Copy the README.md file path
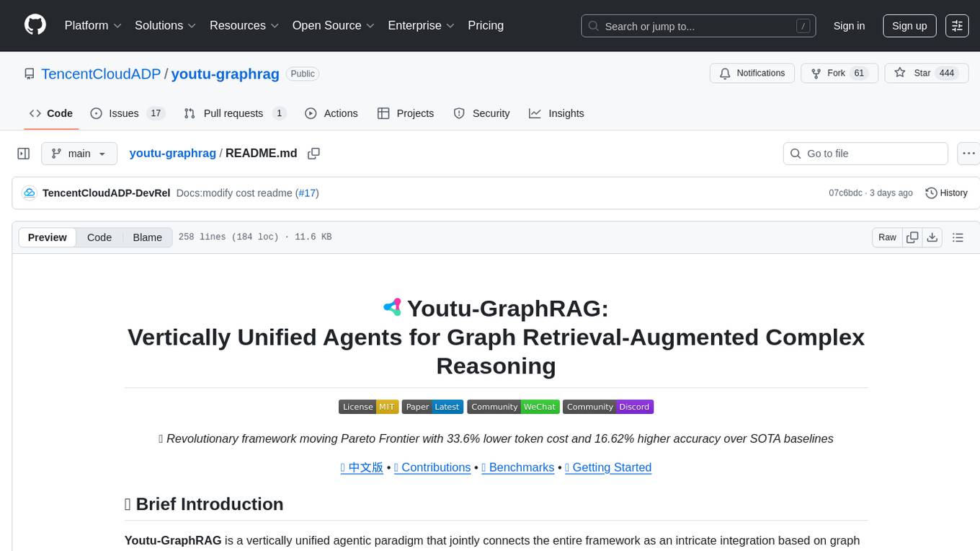The image size is (980, 551). pos(313,154)
